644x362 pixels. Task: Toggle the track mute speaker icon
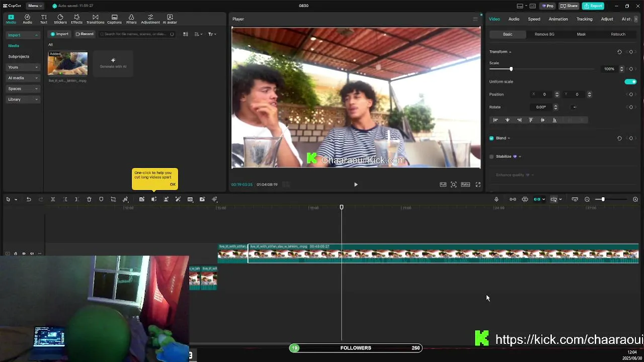(32, 254)
